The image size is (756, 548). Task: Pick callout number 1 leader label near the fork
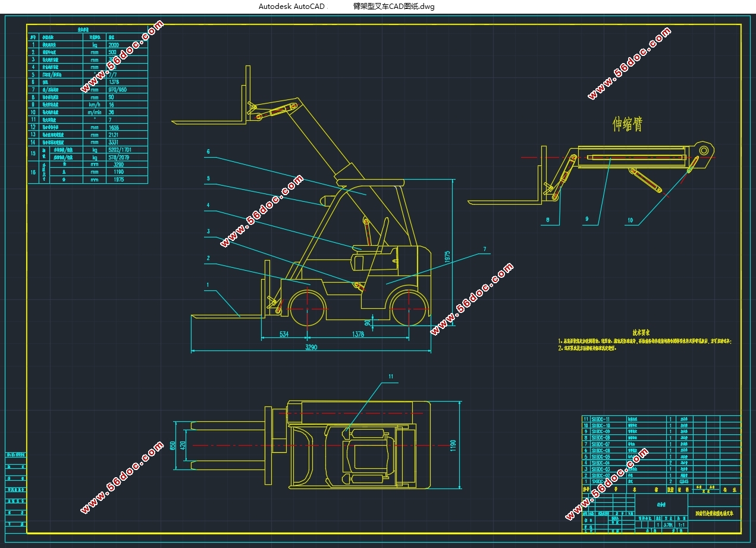[208, 286]
